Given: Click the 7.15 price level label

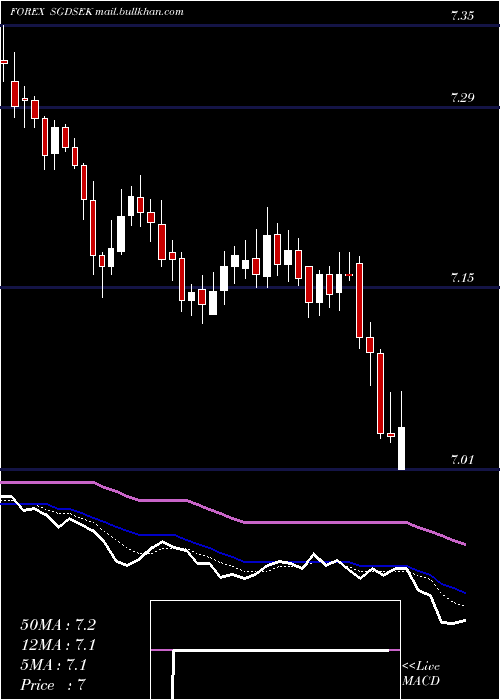Looking at the screenshot, I should tap(462, 278).
